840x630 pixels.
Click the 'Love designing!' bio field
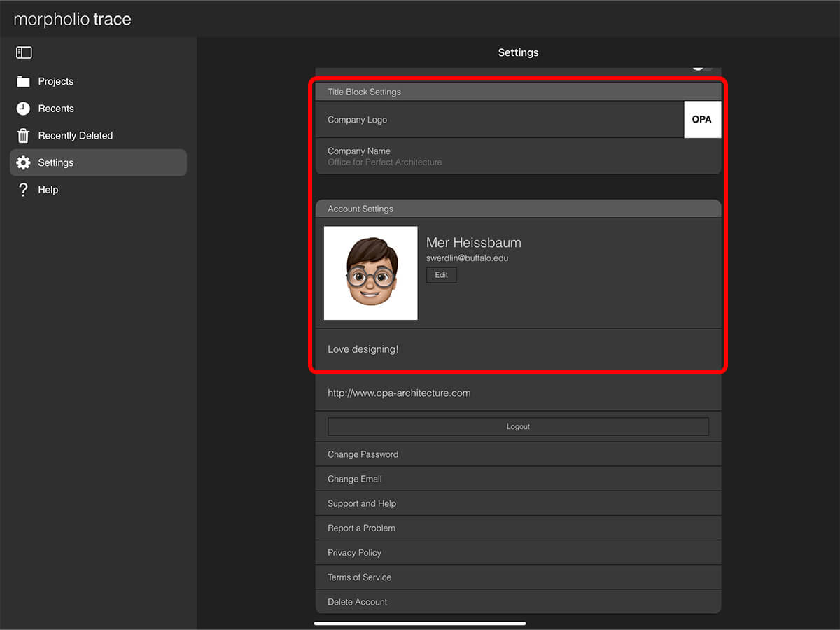pos(518,349)
